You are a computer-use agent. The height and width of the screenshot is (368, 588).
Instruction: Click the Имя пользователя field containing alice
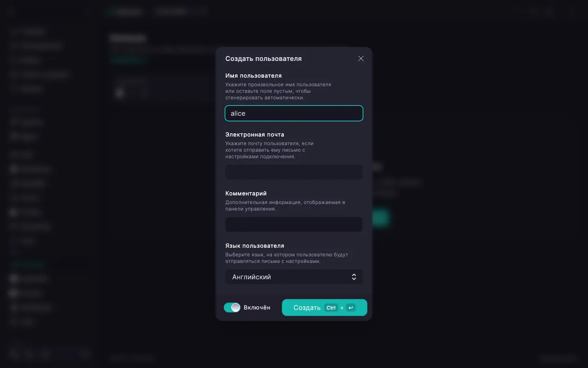pyautogui.click(x=294, y=113)
